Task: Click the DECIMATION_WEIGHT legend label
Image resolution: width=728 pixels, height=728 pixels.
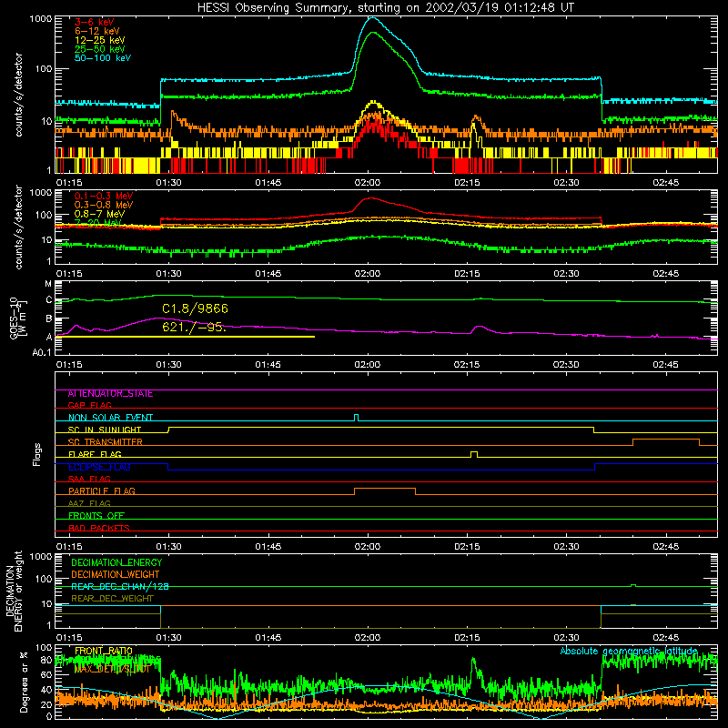Action: 116,574
